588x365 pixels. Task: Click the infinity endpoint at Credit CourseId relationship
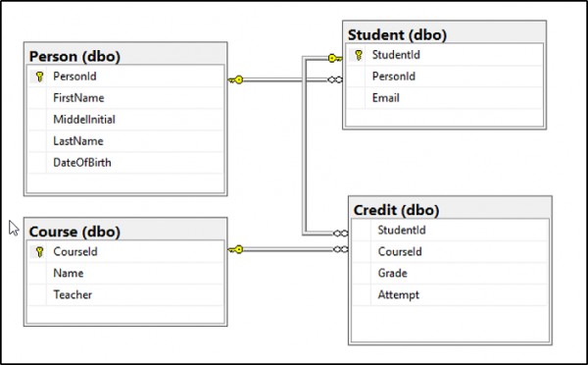(x=340, y=249)
